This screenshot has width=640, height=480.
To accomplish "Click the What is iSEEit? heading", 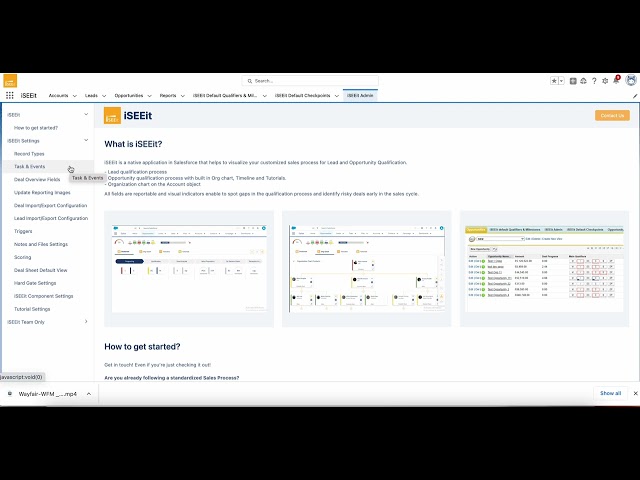I will click(x=133, y=144).
